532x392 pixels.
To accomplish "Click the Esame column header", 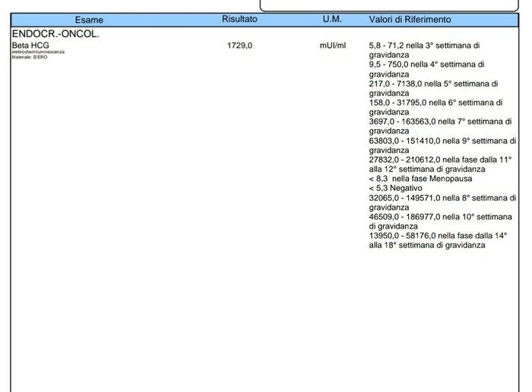I will (89, 20).
